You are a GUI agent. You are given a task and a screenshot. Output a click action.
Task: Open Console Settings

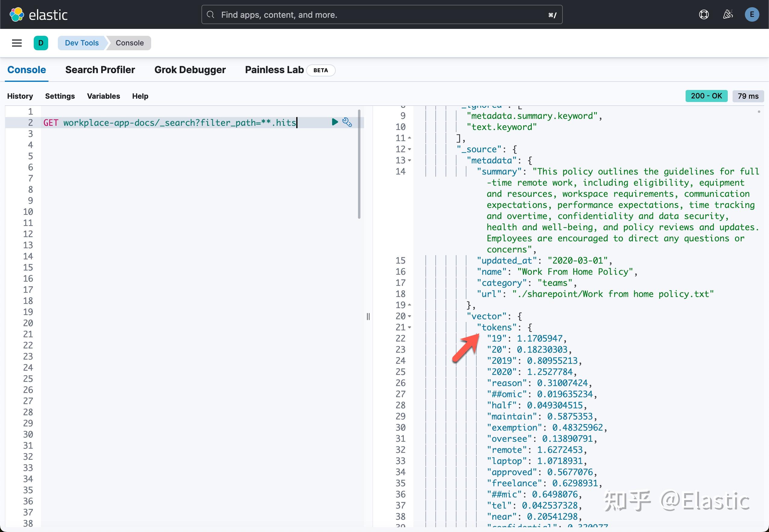60,96
